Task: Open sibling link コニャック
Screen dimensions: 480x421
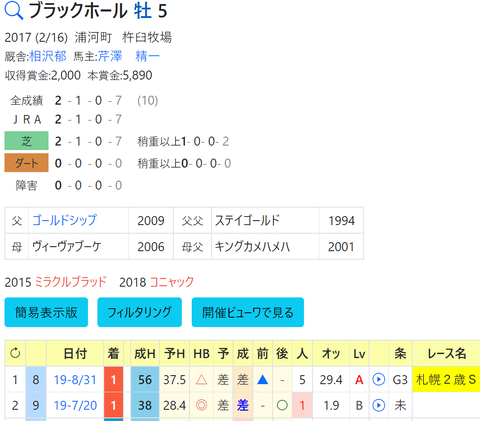Action: 172,282
